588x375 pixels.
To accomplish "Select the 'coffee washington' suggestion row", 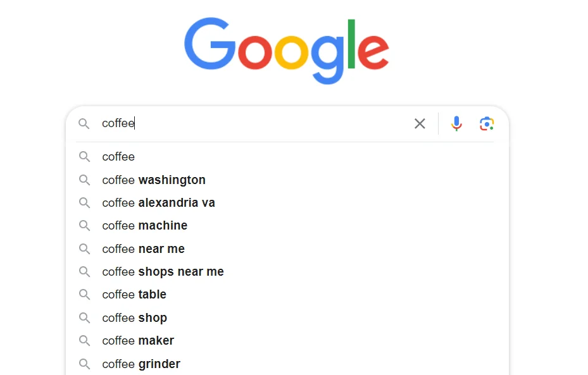I will (x=154, y=180).
